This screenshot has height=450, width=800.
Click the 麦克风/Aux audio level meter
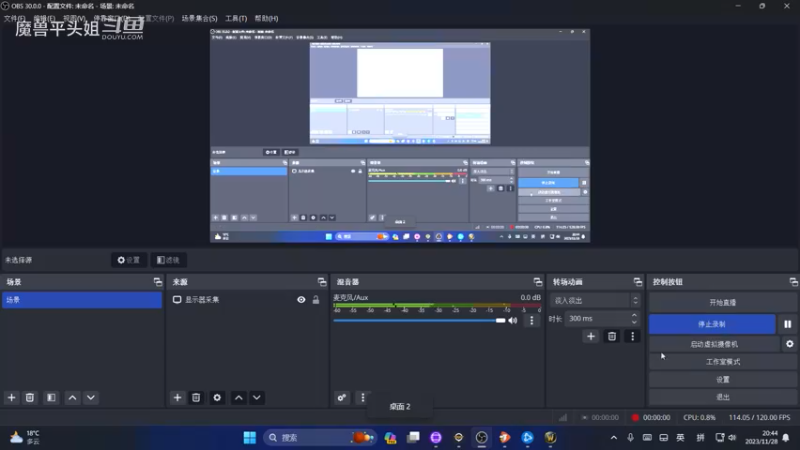(437, 307)
